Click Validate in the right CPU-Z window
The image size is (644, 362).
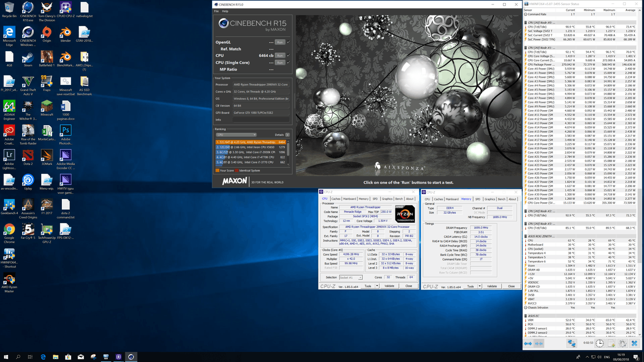tap(492, 286)
